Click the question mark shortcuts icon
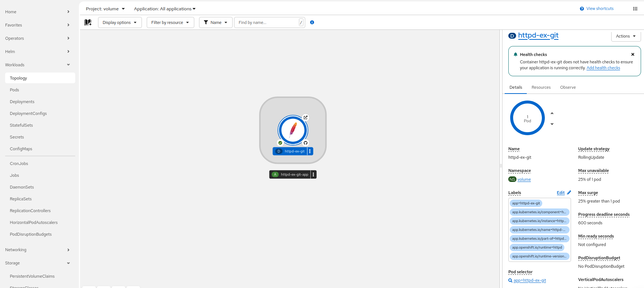The image size is (644, 288). click(582, 9)
